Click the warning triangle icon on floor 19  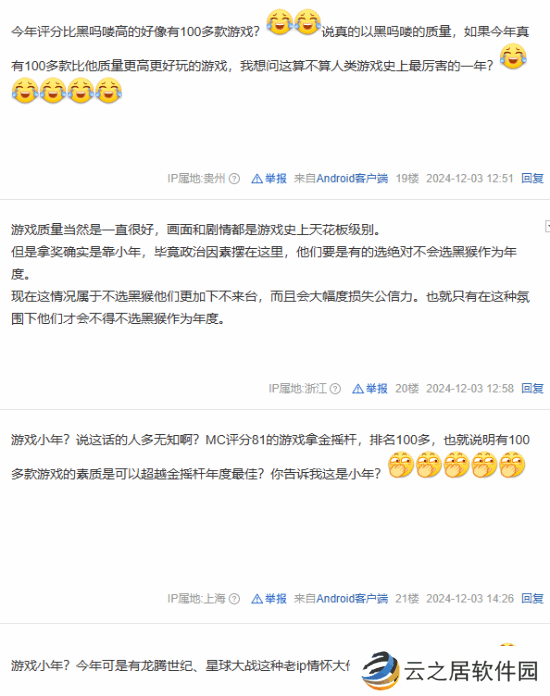pyautogui.click(x=257, y=179)
